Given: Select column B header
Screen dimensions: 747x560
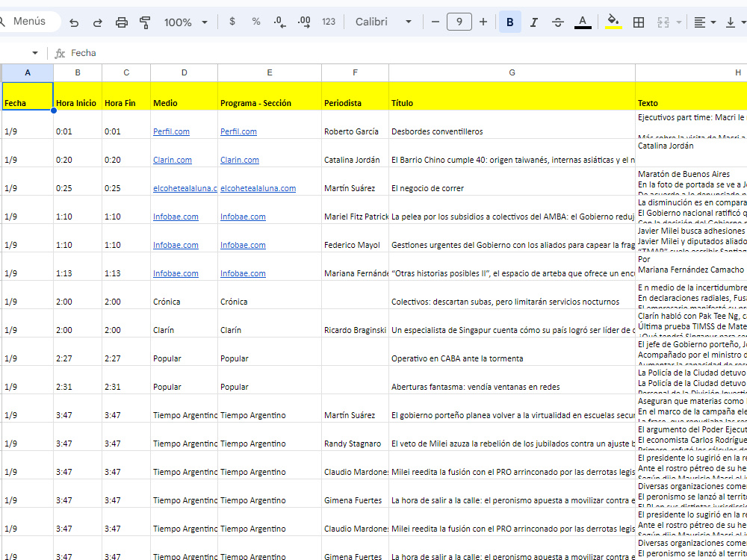Looking at the screenshot, I should tap(78, 72).
